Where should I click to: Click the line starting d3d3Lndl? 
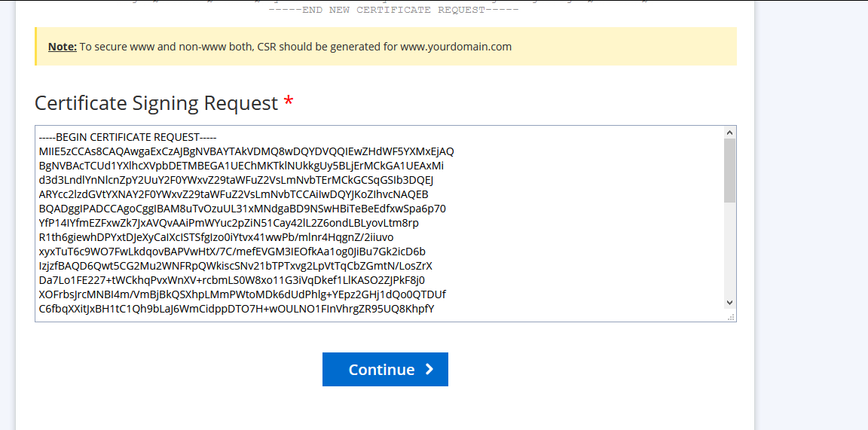(236, 180)
